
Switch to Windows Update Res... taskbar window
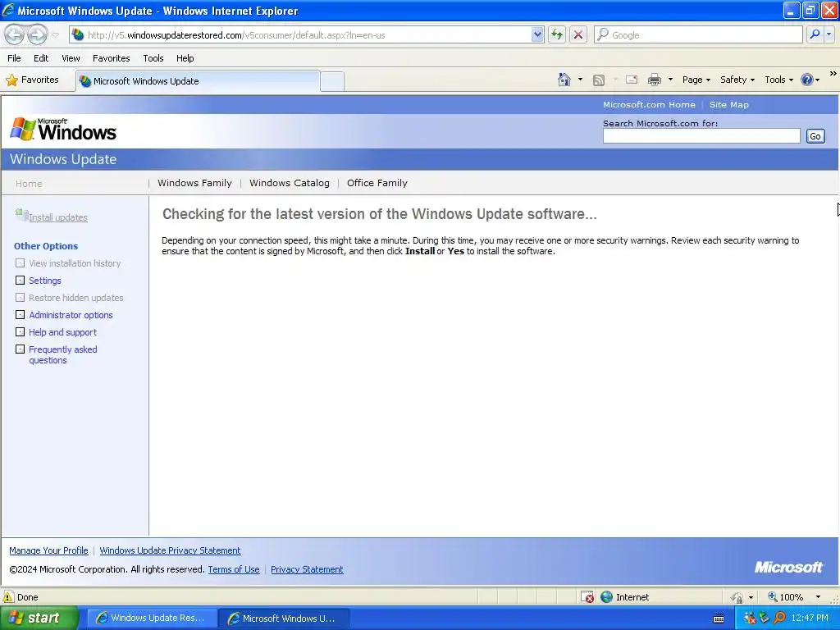pyautogui.click(x=152, y=618)
